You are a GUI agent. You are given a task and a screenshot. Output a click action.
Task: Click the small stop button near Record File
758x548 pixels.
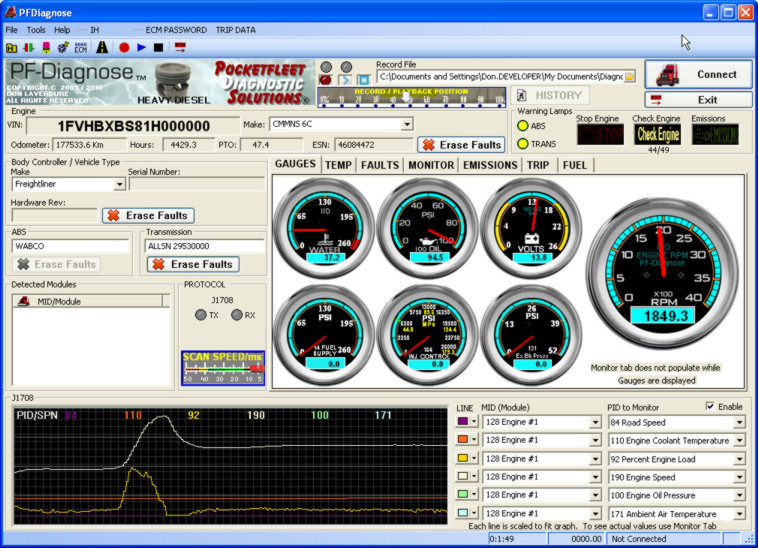click(364, 79)
